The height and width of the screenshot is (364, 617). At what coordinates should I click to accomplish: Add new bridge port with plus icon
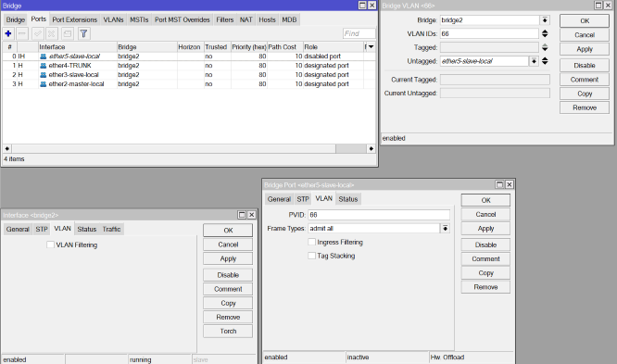(x=7, y=33)
